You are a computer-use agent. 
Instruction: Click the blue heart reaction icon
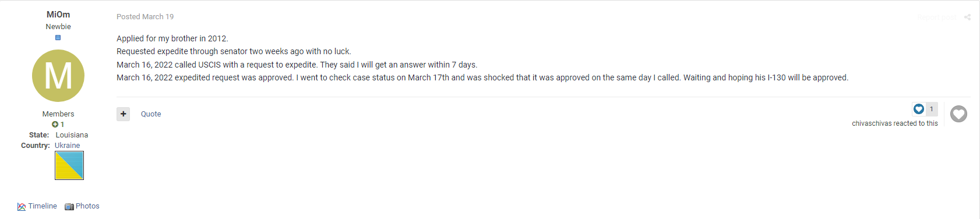[x=919, y=109]
